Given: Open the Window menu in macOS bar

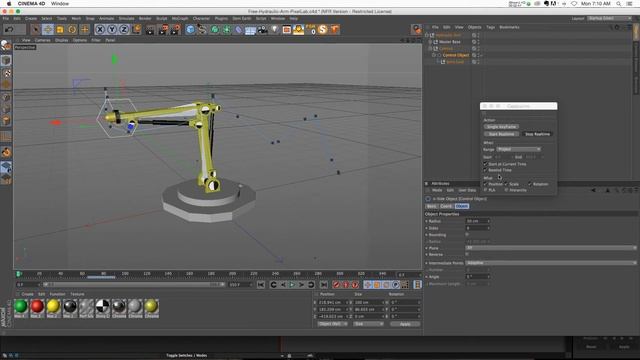Looking at the screenshot, I should pyautogui.click(x=60, y=3).
